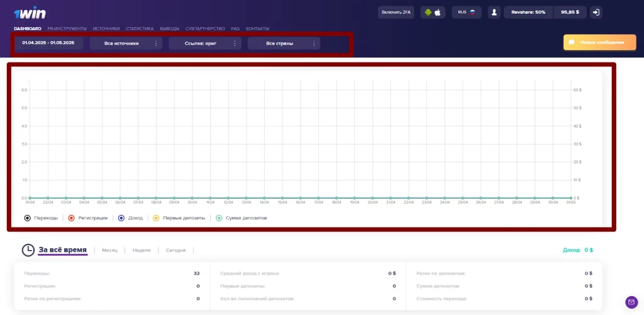Click the Новое сообщение button

tap(599, 42)
